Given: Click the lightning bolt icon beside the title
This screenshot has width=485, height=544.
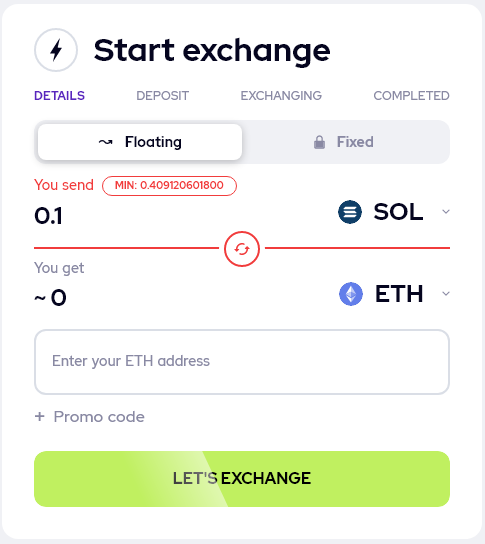Looking at the screenshot, I should [56, 50].
